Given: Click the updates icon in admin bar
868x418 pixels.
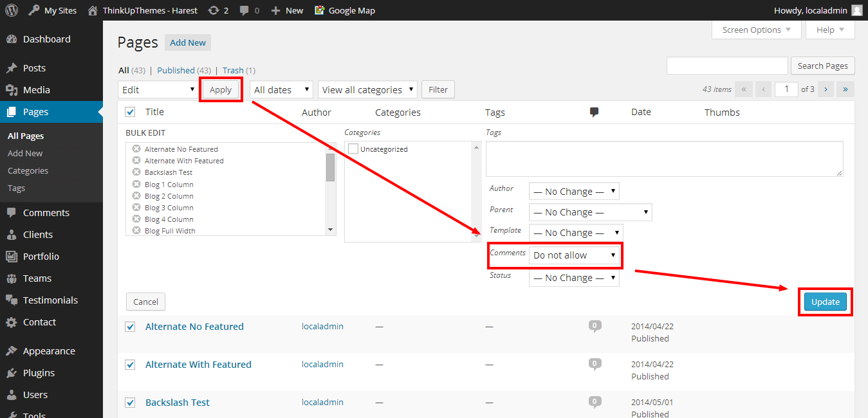Looking at the screenshot, I should coord(213,10).
